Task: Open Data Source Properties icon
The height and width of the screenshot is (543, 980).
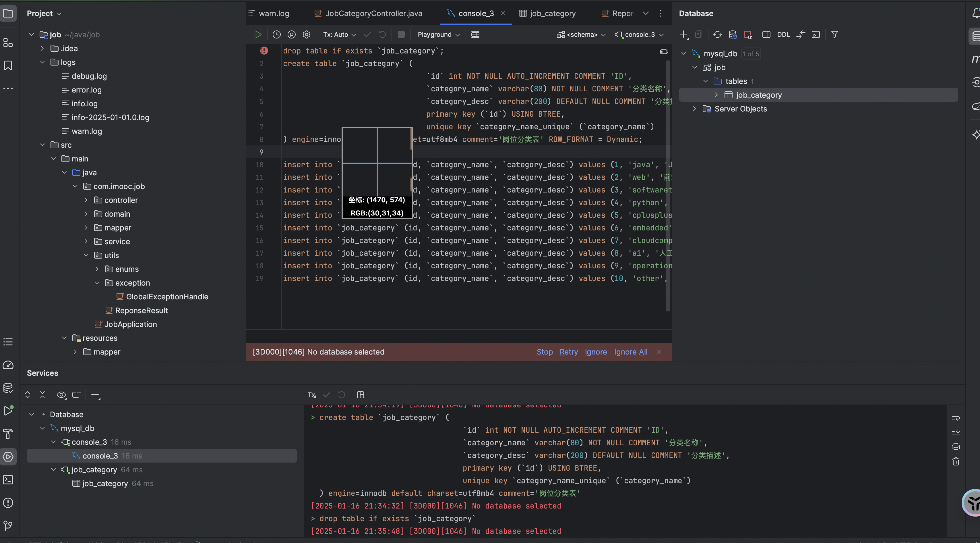Action: [x=733, y=35]
